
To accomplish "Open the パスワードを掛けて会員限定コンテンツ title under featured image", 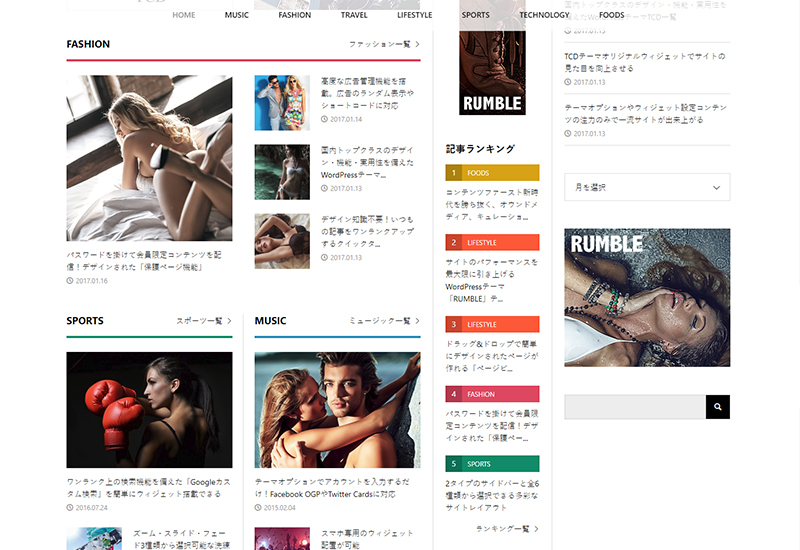I will 144,261.
